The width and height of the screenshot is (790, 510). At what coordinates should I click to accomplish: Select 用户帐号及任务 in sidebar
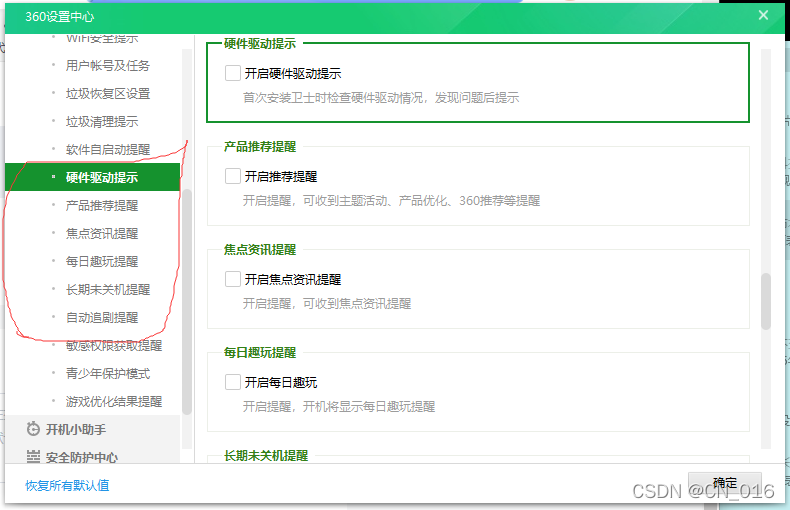tap(108, 66)
